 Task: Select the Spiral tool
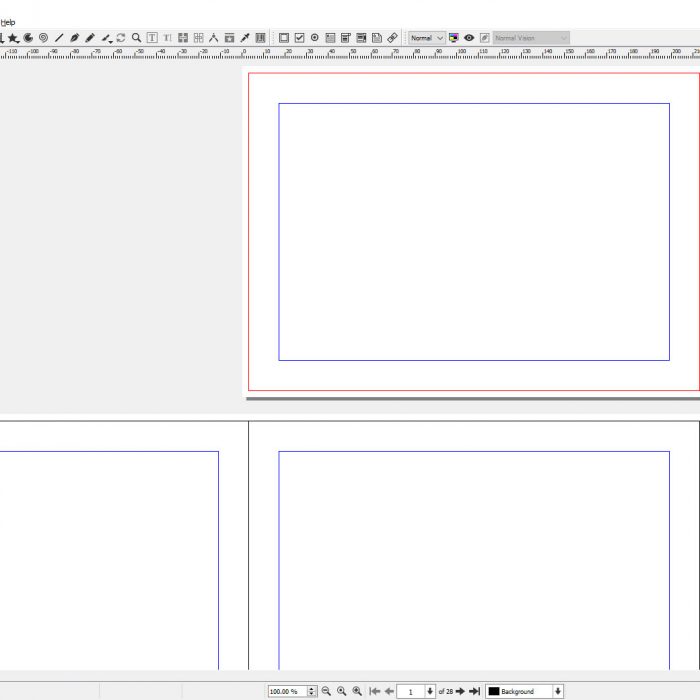pos(43,38)
